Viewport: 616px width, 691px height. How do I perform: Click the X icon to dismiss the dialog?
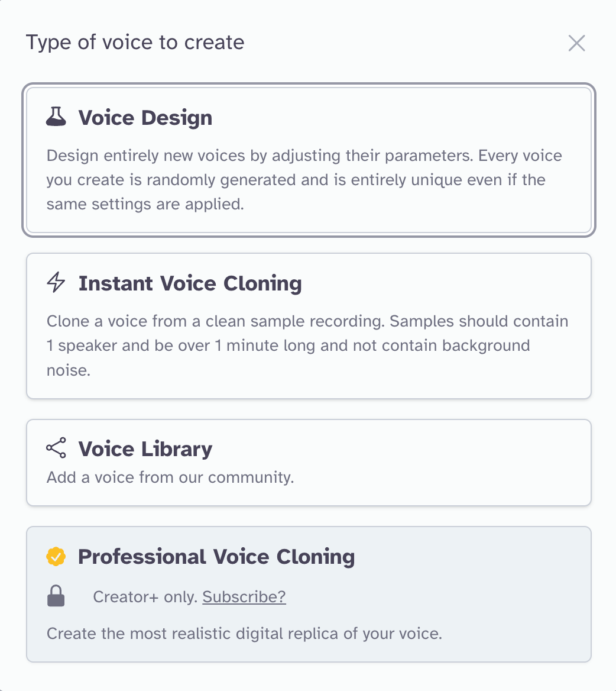[576, 43]
